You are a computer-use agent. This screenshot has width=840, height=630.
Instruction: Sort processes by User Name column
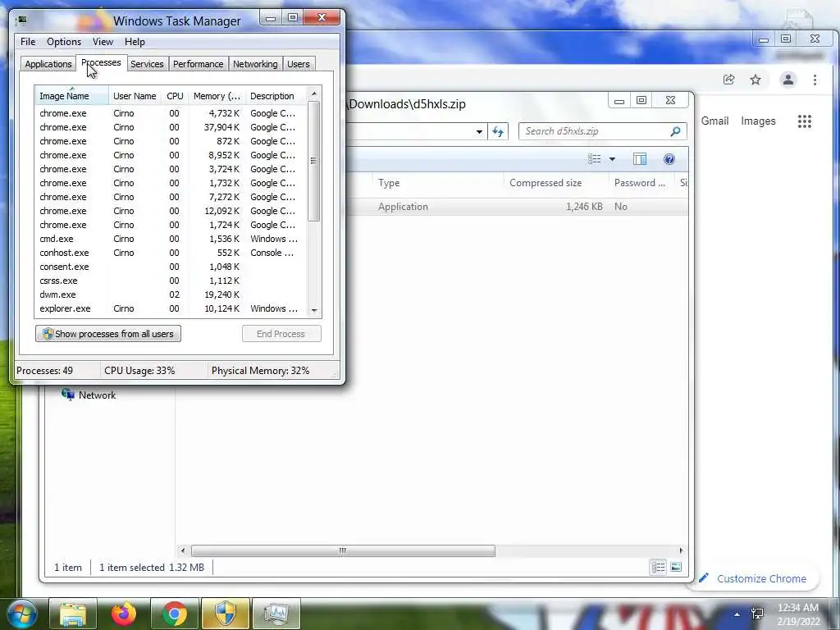(135, 96)
